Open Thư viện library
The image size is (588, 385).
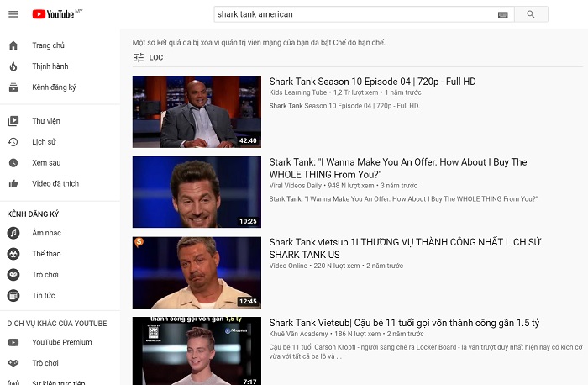tap(45, 121)
